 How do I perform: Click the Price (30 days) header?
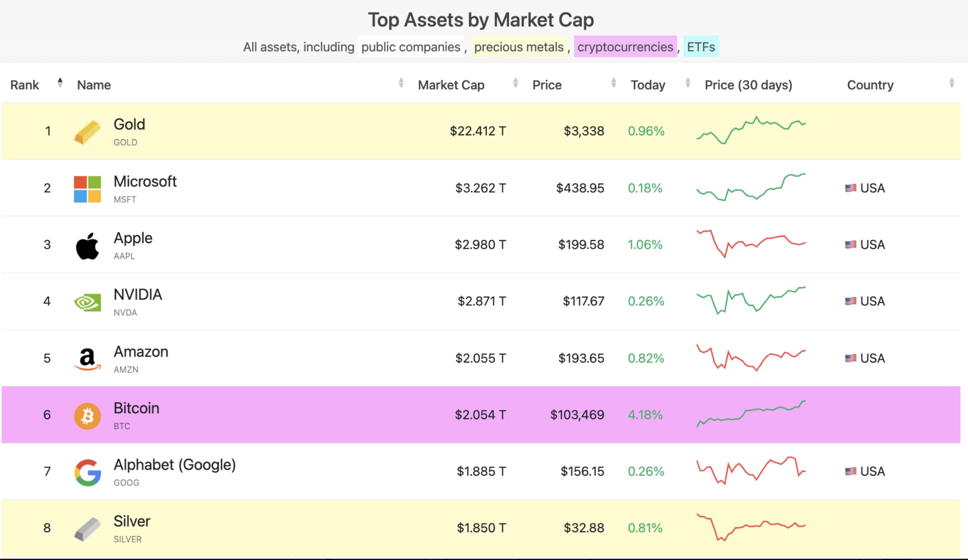(748, 85)
